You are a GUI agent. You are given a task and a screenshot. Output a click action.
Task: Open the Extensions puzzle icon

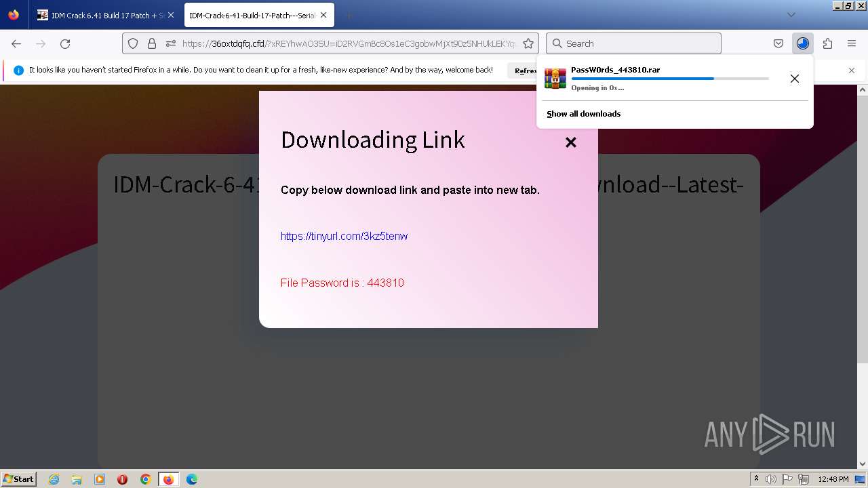[827, 43]
